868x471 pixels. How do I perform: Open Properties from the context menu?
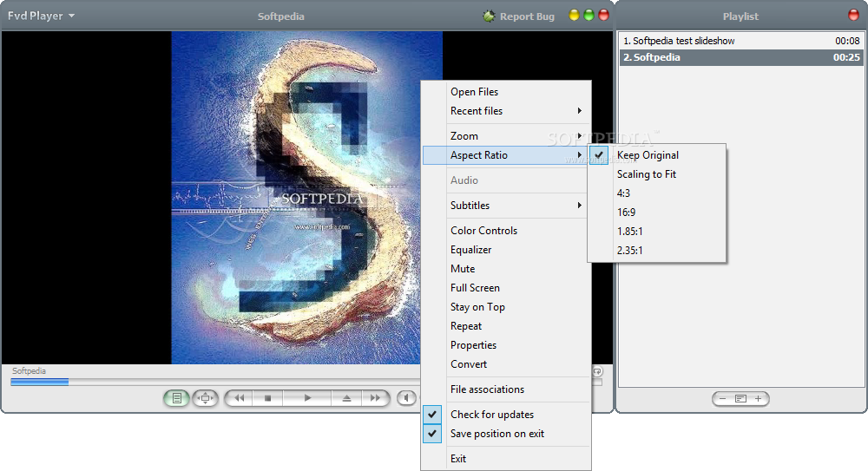click(506, 345)
